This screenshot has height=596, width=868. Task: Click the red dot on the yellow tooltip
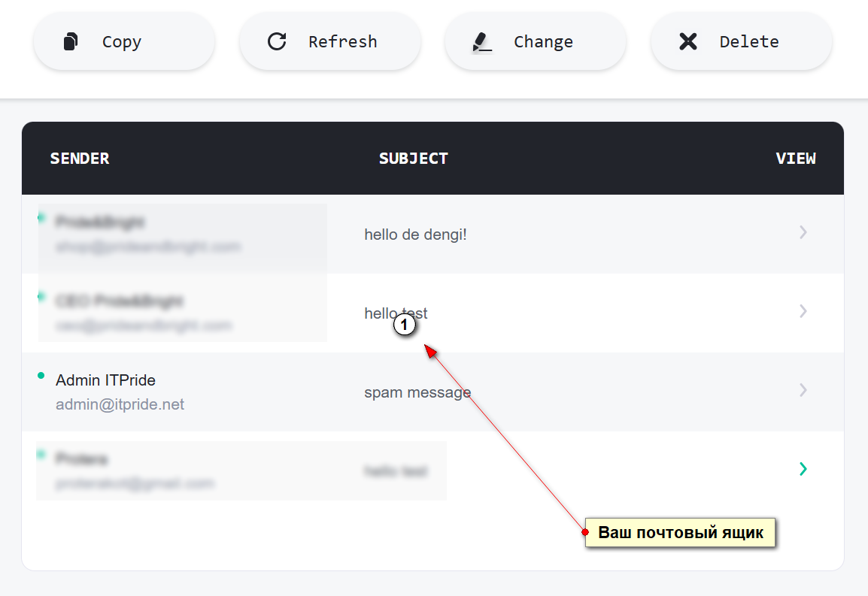pos(585,532)
